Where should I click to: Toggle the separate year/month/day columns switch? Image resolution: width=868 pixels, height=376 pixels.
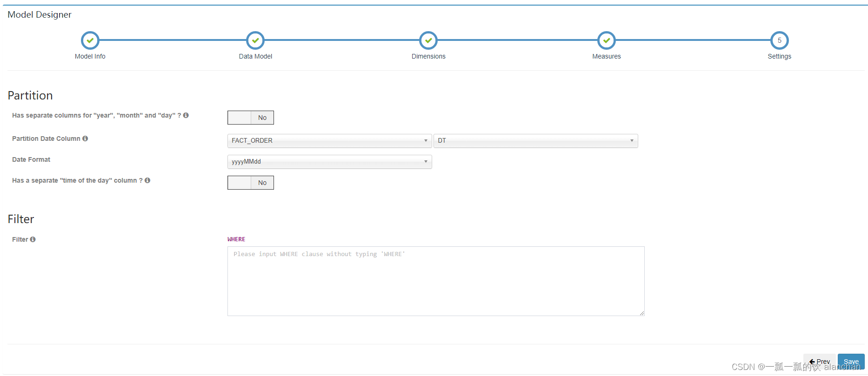251,118
